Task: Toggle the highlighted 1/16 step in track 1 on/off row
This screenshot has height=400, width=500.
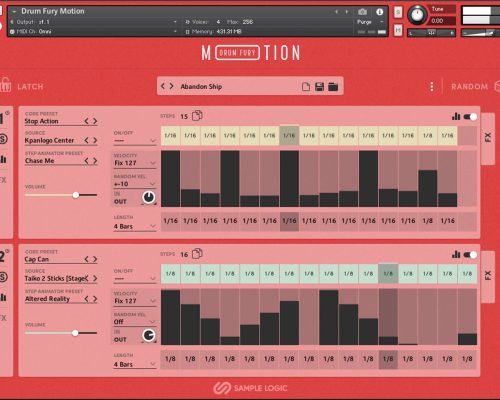Action: pyautogui.click(x=289, y=136)
